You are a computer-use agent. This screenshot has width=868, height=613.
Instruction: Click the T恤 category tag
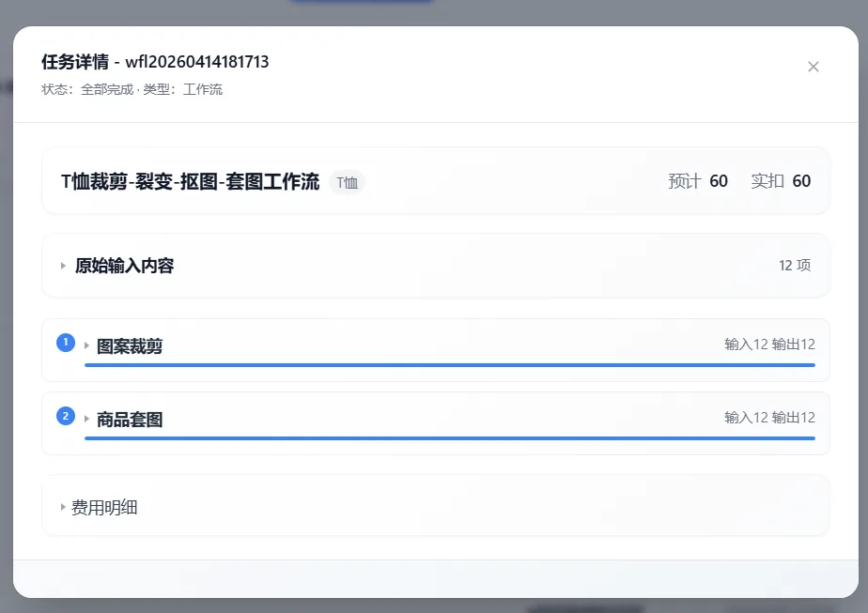tap(347, 182)
